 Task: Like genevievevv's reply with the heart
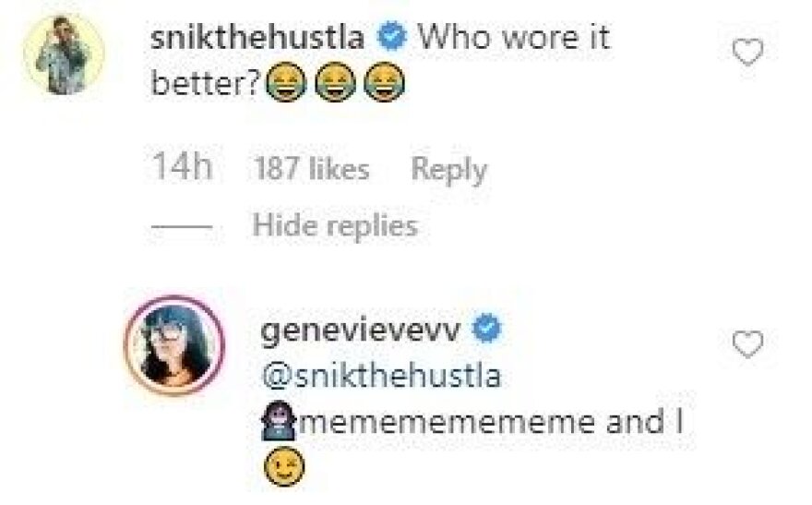[x=746, y=345]
